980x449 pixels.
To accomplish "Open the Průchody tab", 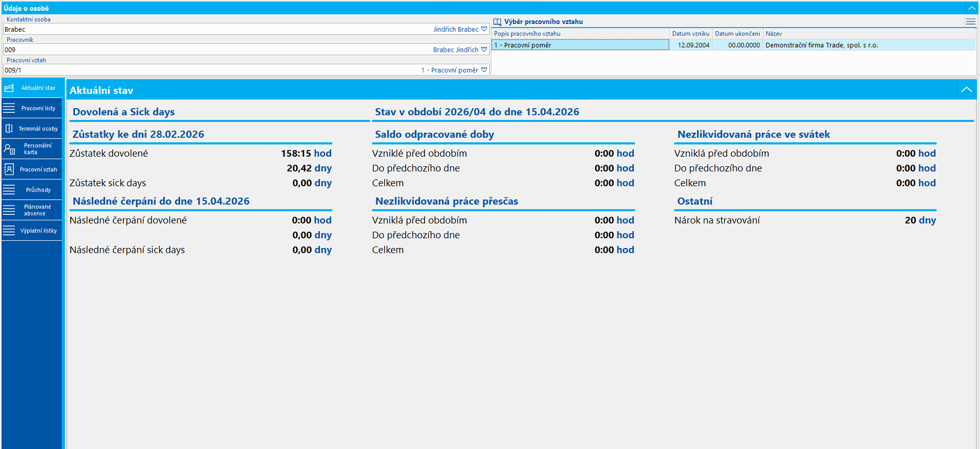I will point(32,190).
